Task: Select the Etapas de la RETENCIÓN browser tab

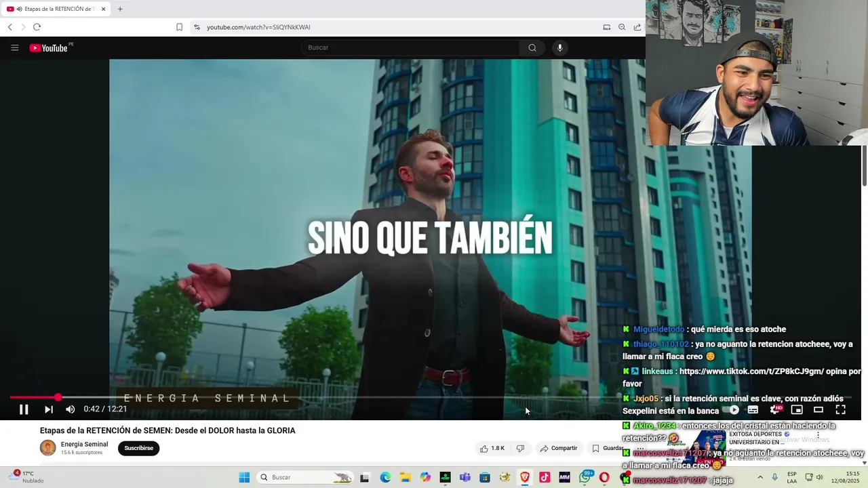Action: (x=56, y=9)
